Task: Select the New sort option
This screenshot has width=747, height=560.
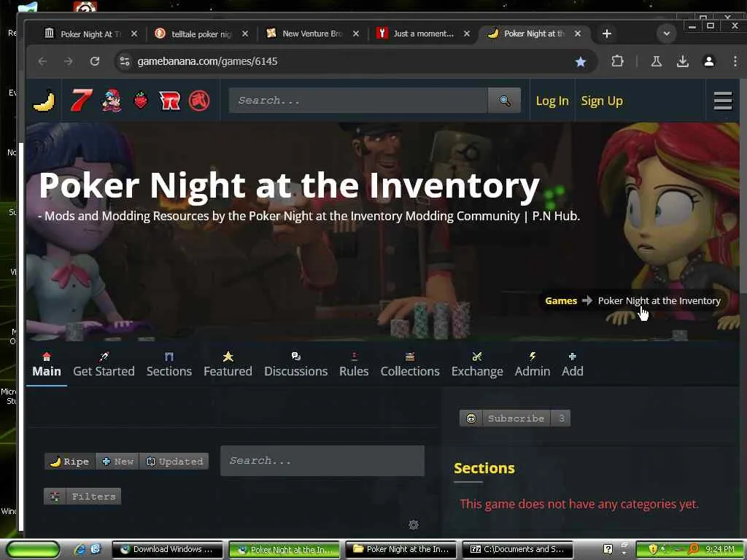Action: pos(117,461)
